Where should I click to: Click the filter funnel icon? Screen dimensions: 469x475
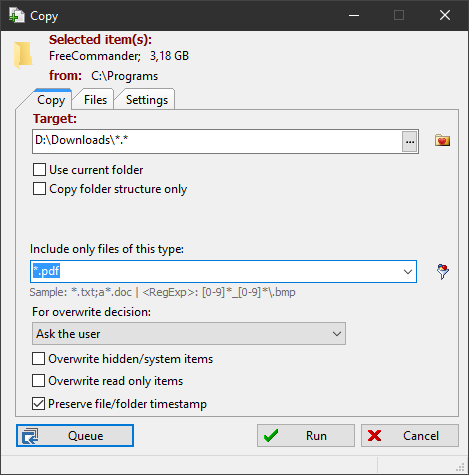pyautogui.click(x=443, y=272)
